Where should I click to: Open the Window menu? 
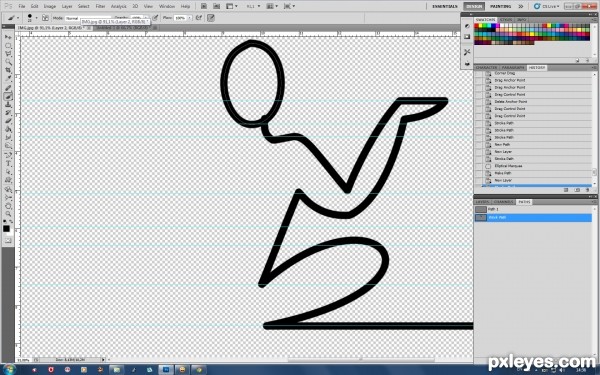coord(166,6)
